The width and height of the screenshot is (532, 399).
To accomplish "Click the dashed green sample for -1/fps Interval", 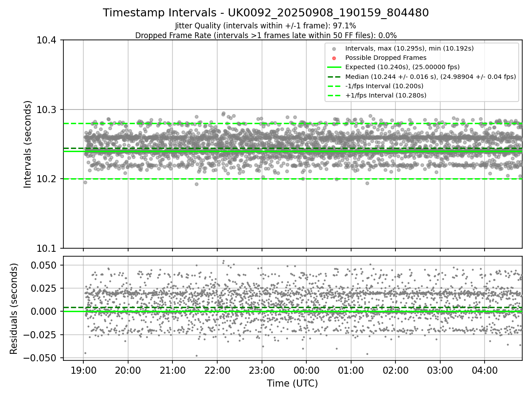I will click(x=334, y=86).
